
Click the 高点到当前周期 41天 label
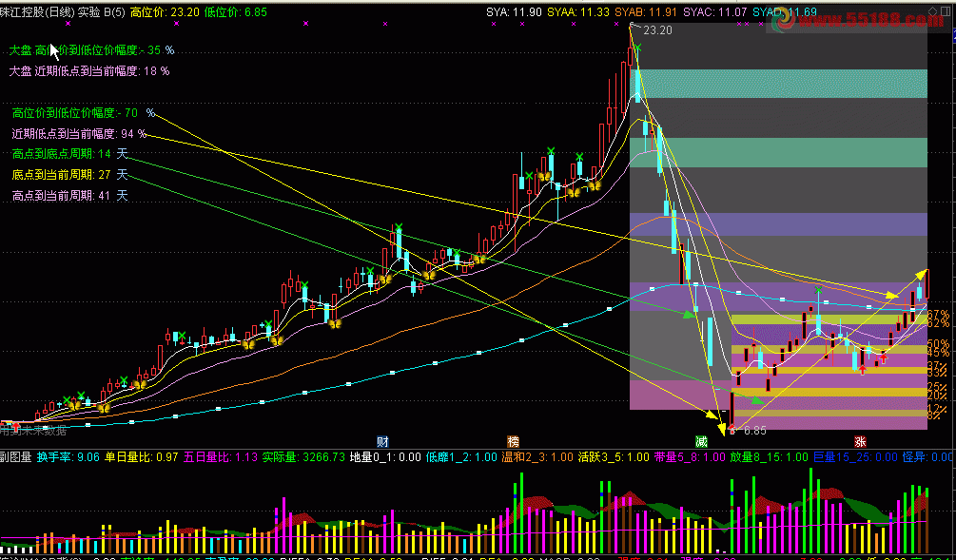tap(70, 196)
